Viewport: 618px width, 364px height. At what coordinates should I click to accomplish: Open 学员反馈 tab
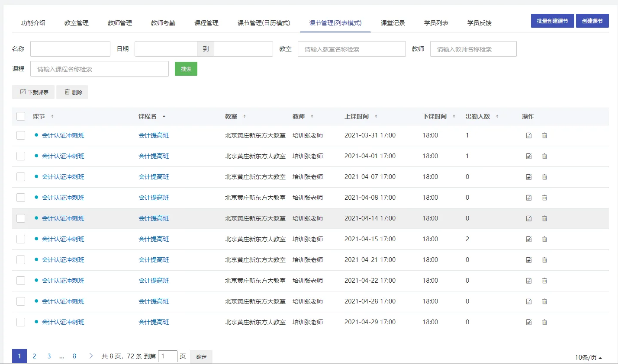pyautogui.click(x=480, y=23)
